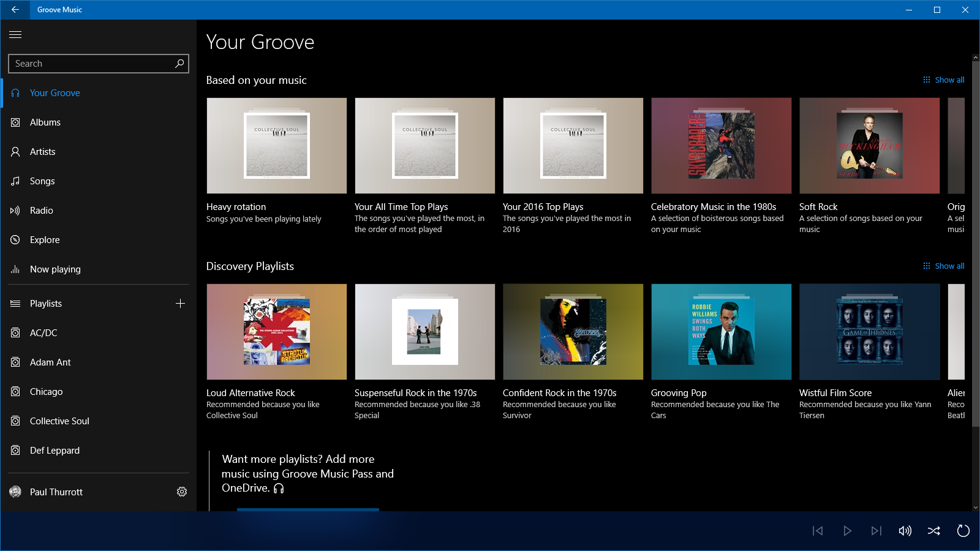Click the Soft Rock title text
This screenshot has height=551, width=980.
coord(818,207)
